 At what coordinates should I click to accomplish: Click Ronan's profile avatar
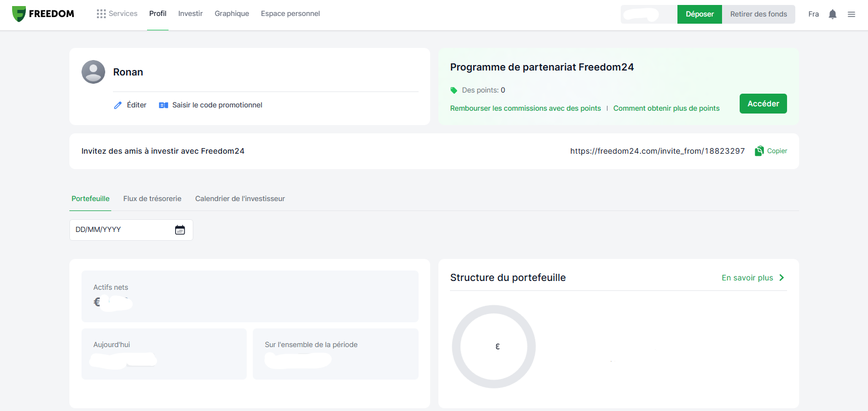point(93,72)
